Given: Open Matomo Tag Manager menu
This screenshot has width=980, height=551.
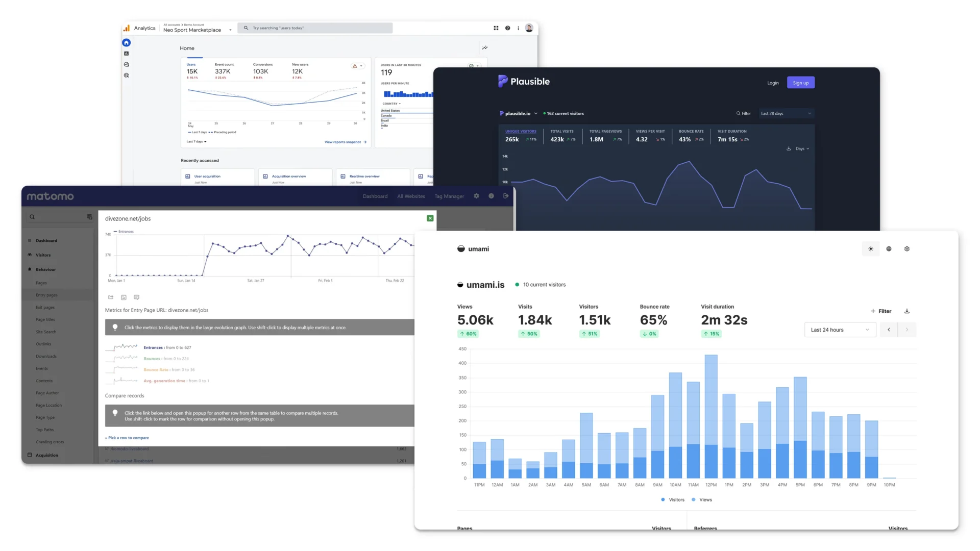Looking at the screenshot, I should (449, 196).
